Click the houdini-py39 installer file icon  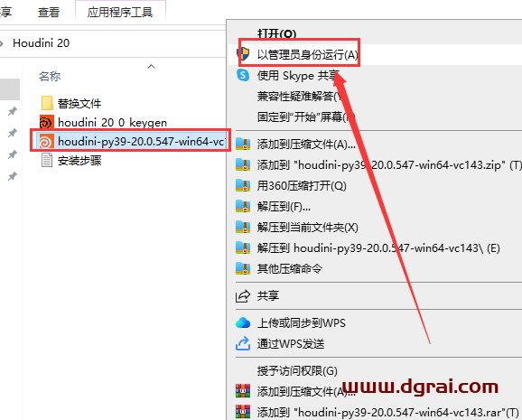46,141
